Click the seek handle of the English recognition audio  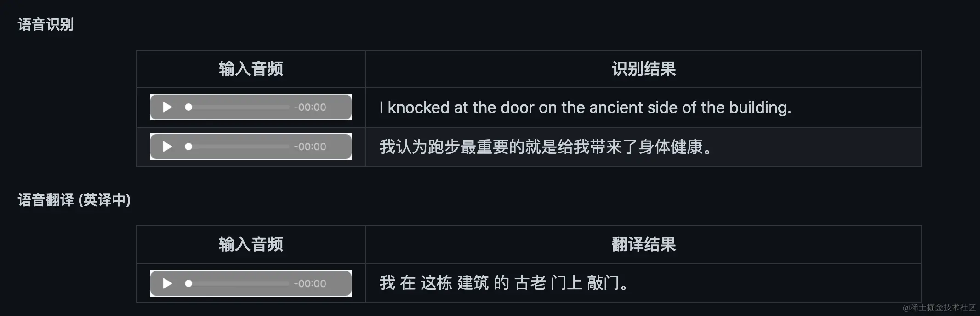coord(188,107)
